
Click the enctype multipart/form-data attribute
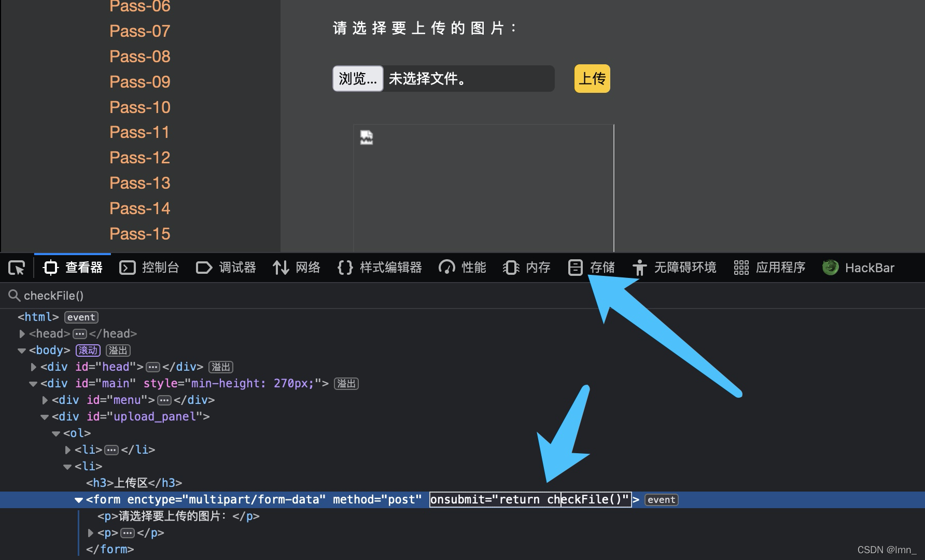[x=227, y=500]
